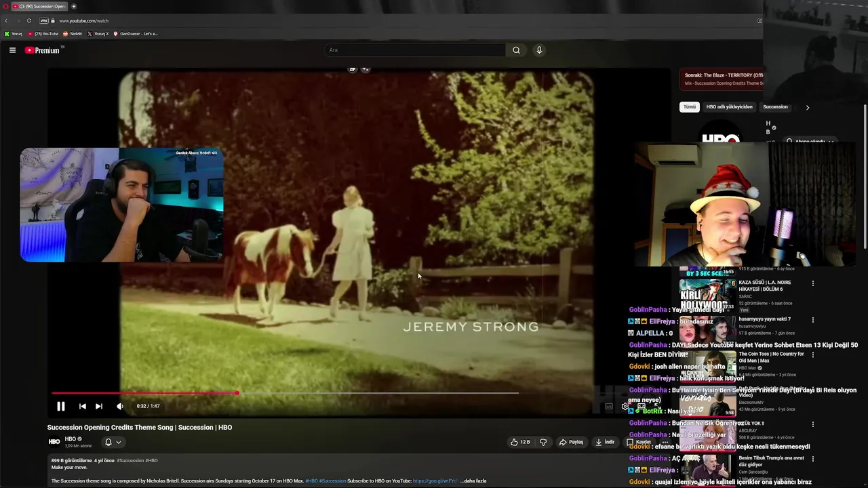
Task: Open the second #HBO hashtag in description
Action: 311,481
